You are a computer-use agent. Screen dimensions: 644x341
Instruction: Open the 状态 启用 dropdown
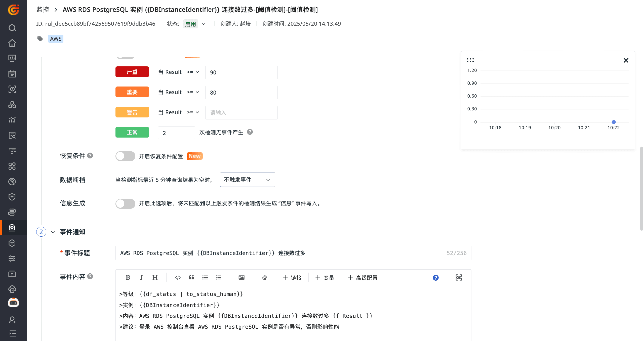pos(195,24)
